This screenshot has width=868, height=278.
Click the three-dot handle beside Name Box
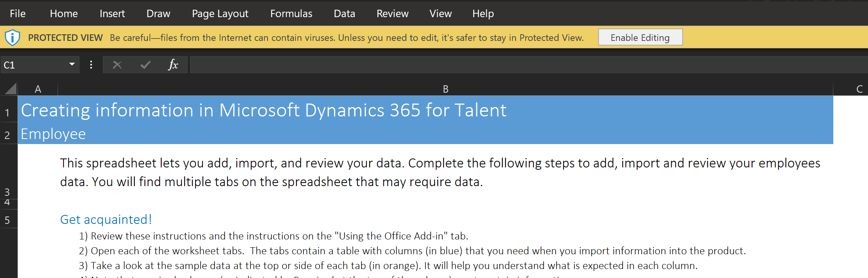(x=91, y=65)
